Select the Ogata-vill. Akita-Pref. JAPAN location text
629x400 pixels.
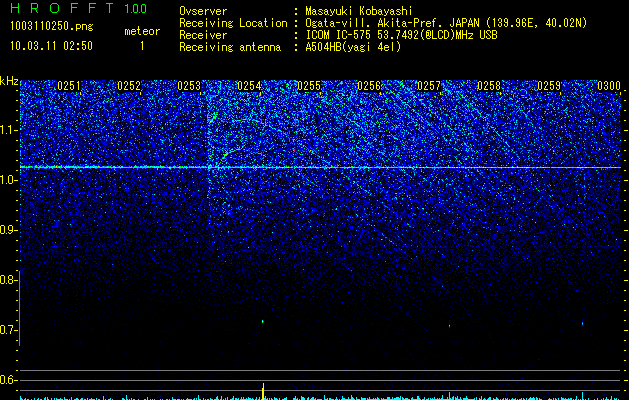tap(446, 23)
